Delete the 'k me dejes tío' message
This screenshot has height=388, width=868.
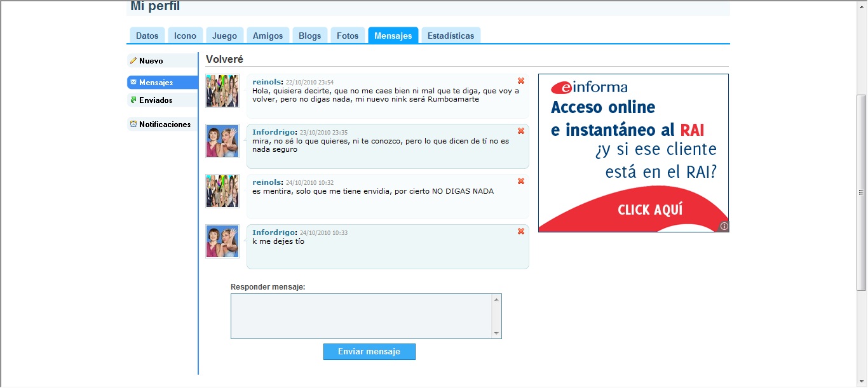coord(521,231)
